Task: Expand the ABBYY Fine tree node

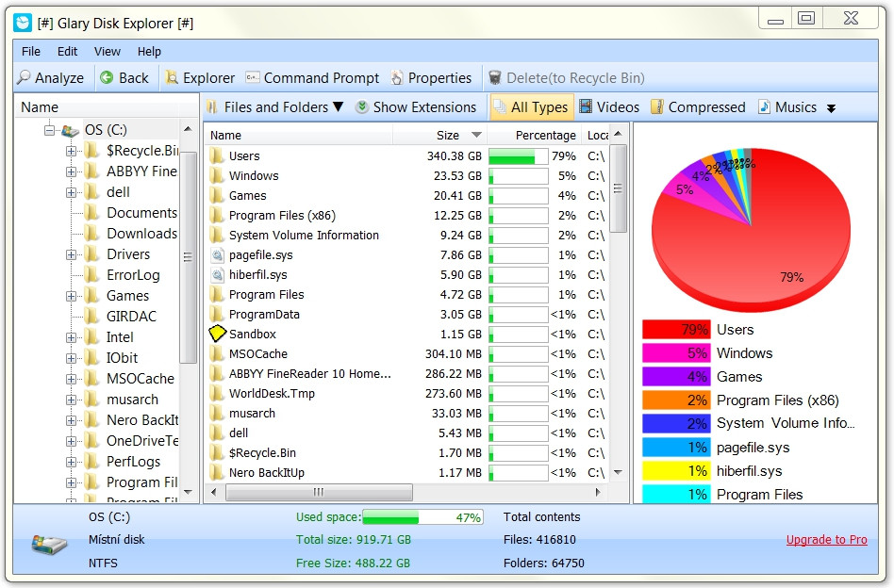Action: 71,171
